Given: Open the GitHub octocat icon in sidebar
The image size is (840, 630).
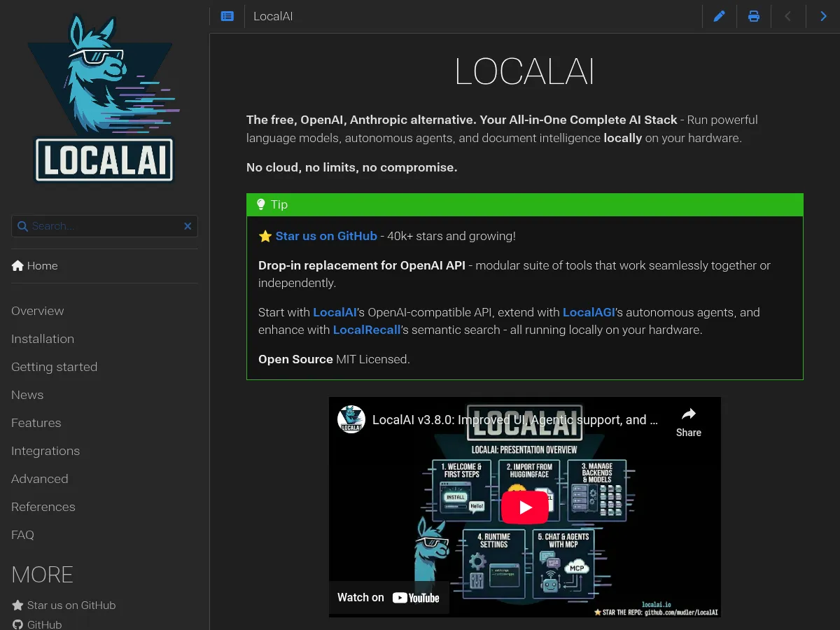Looking at the screenshot, I should pos(17,624).
